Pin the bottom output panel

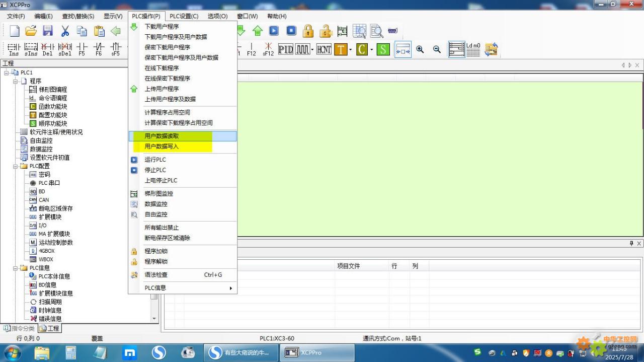tap(631, 243)
